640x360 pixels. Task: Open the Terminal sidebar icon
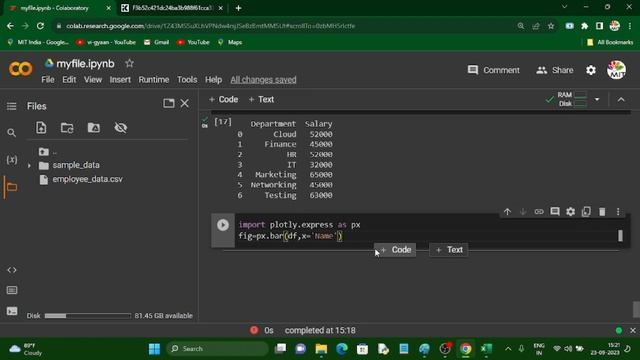pyautogui.click(x=11, y=311)
